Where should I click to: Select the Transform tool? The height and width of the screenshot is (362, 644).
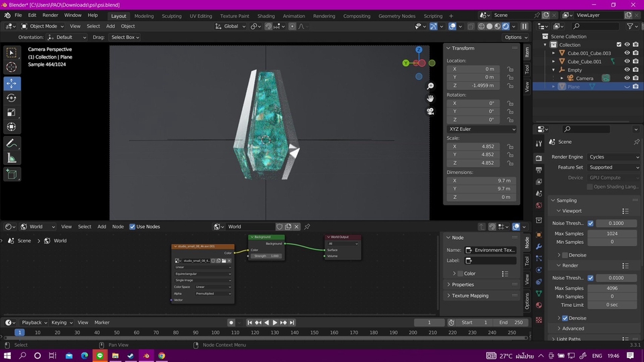[x=11, y=127]
